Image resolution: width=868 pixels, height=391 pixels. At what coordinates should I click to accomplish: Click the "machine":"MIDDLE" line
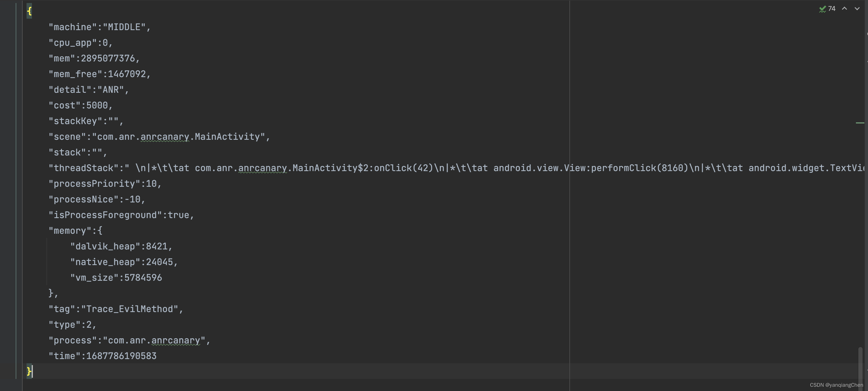[100, 27]
